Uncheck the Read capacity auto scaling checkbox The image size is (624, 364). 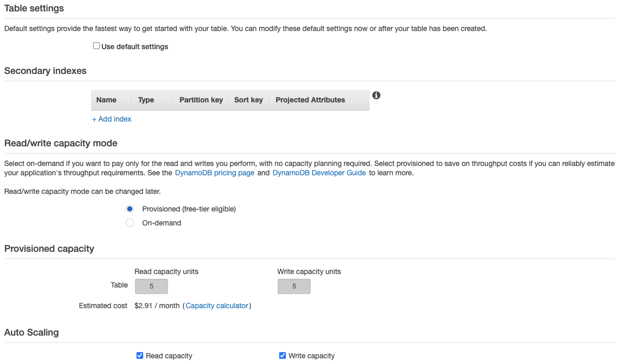pyautogui.click(x=140, y=356)
